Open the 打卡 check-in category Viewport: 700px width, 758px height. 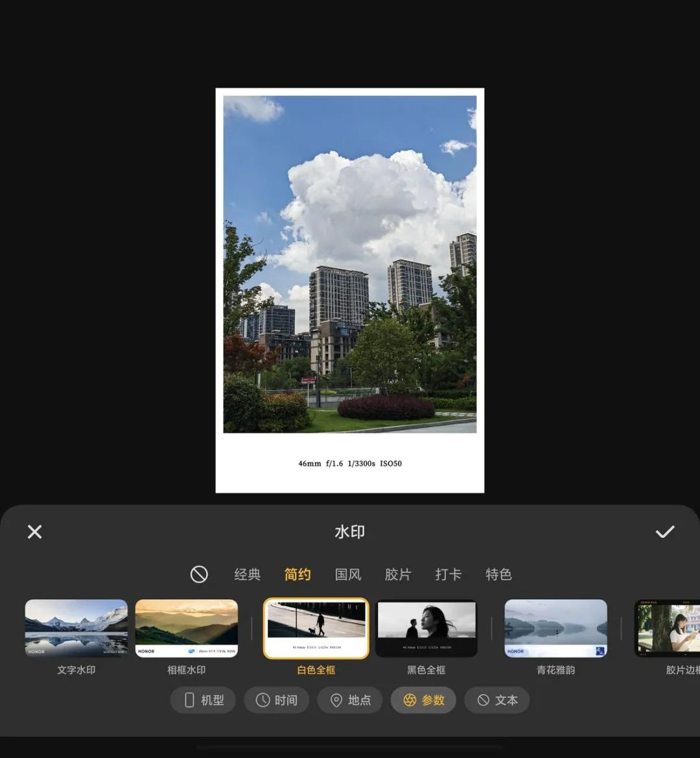click(x=449, y=574)
